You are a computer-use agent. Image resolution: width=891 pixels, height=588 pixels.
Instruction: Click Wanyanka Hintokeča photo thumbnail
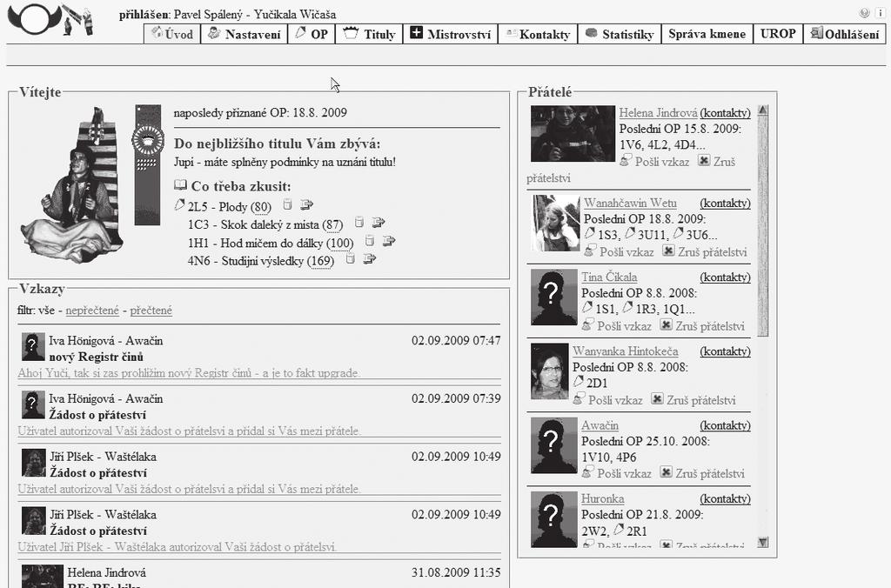click(550, 371)
